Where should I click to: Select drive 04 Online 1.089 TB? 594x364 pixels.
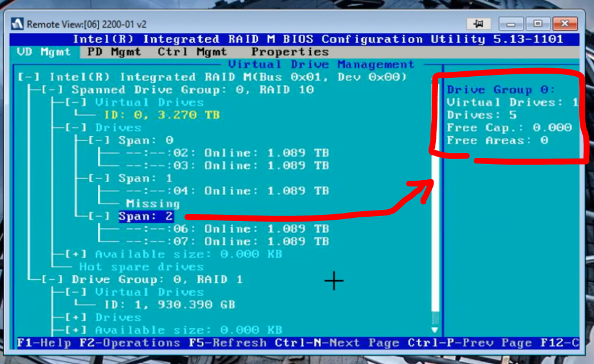(x=228, y=191)
